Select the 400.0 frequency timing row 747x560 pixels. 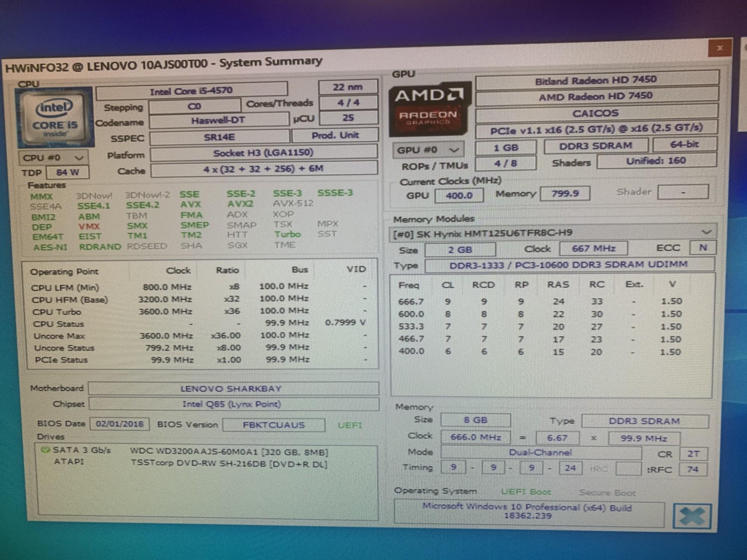tap(540, 352)
